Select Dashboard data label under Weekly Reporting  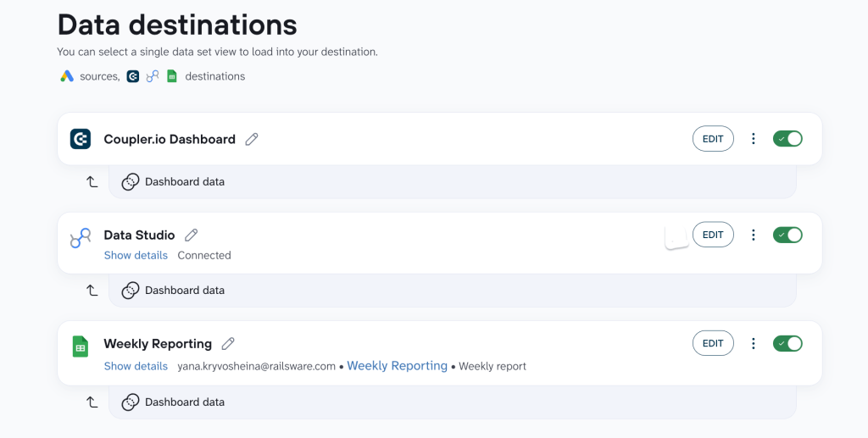coord(185,402)
